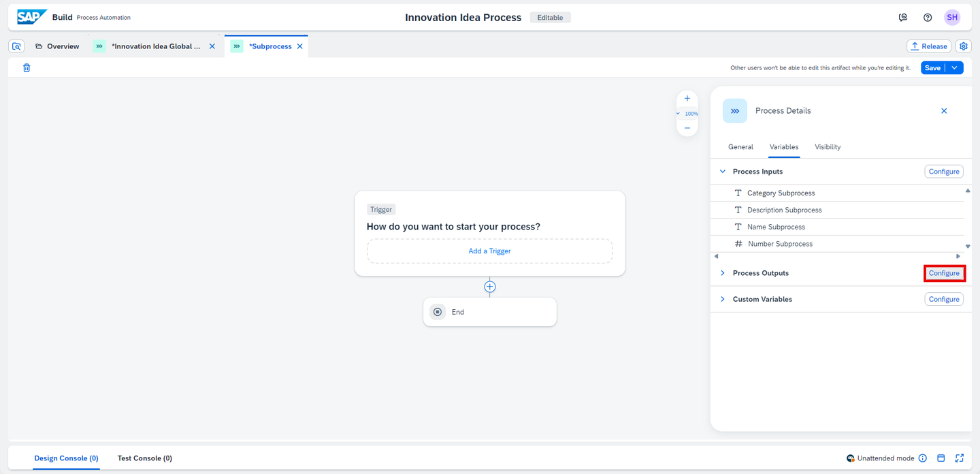Click the Save button

click(x=933, y=68)
